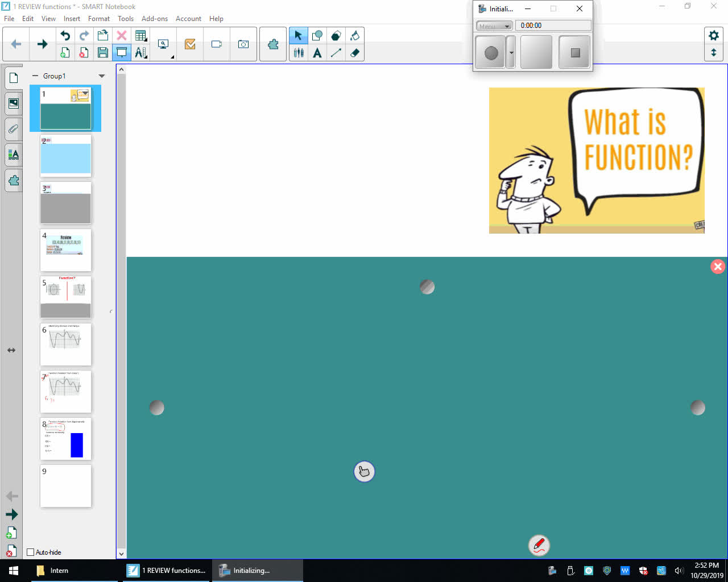
Task: Open the view screens display options
Action: point(164,44)
